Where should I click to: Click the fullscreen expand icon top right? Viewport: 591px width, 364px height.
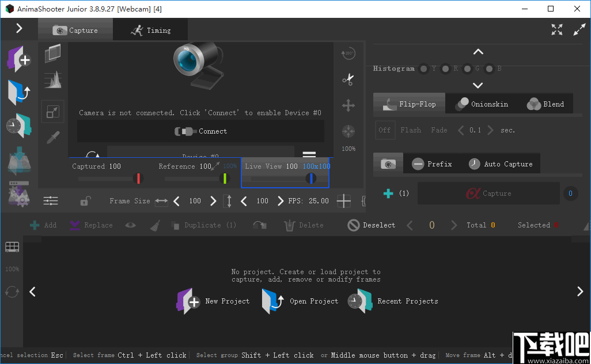tap(556, 29)
